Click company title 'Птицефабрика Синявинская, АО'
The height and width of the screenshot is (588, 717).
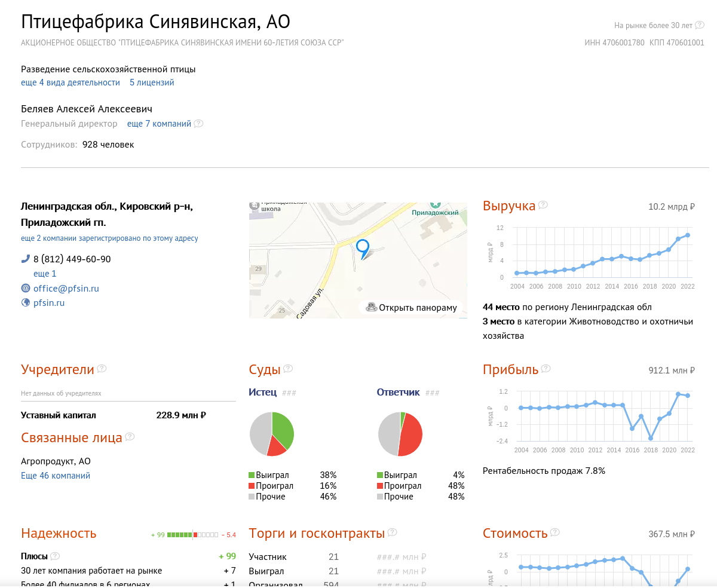click(x=155, y=22)
